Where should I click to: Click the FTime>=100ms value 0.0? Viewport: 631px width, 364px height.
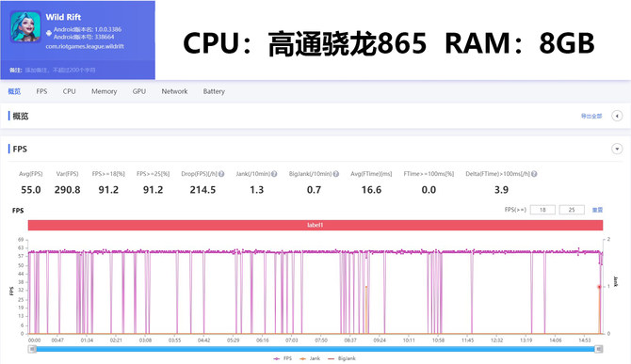click(x=429, y=190)
